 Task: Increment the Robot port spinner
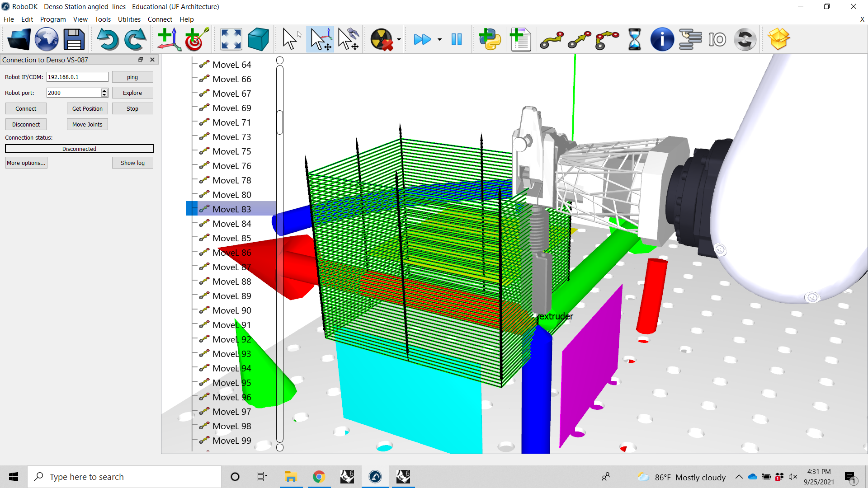tap(104, 90)
